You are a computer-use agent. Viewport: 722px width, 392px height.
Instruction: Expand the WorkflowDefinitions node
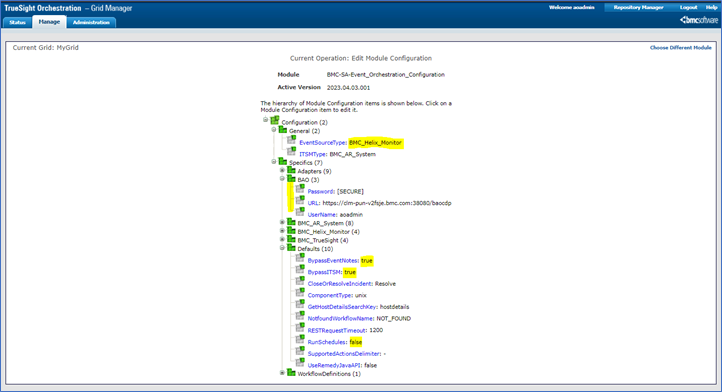click(282, 373)
